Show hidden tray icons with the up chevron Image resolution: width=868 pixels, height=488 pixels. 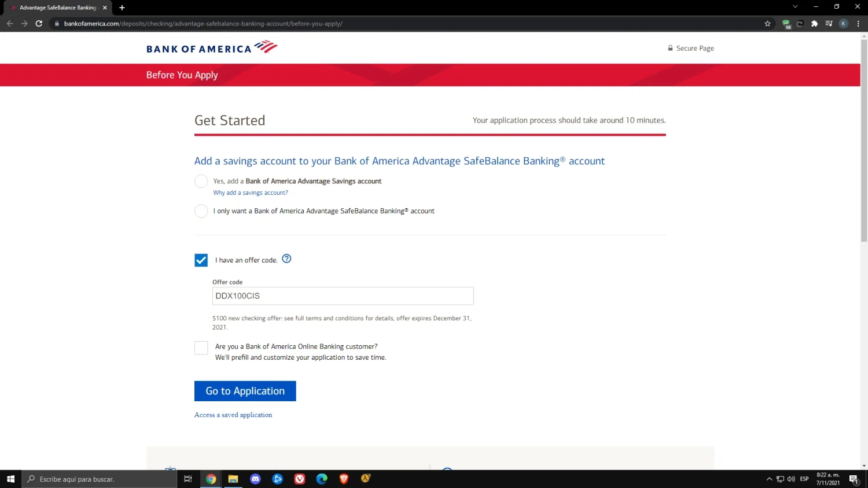pos(769,479)
